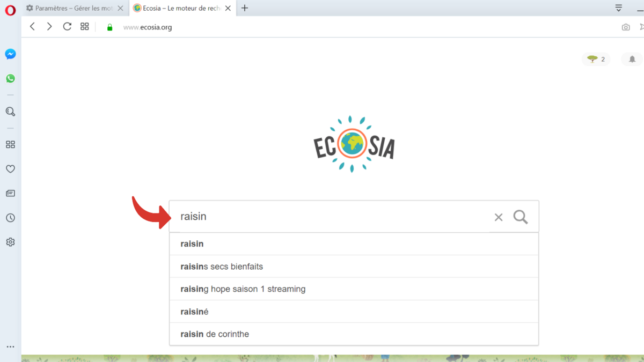Open browsing history clock icon

point(10,218)
